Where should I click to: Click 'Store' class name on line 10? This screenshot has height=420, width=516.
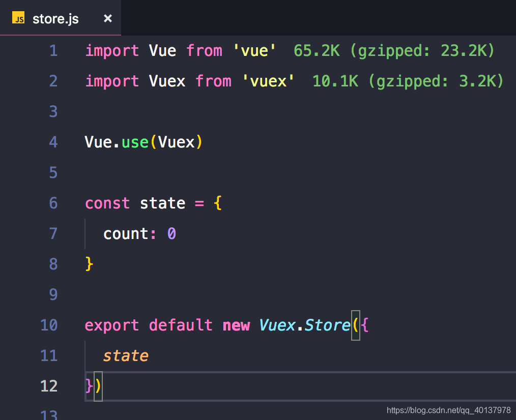(327, 325)
